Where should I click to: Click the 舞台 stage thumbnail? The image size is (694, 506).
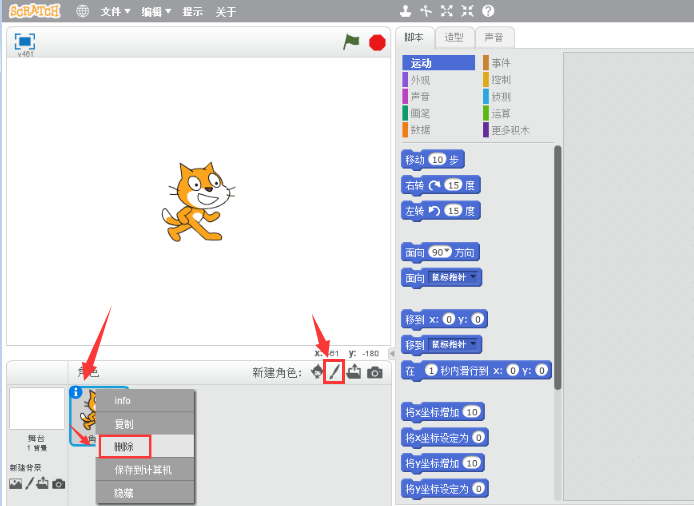[36, 412]
